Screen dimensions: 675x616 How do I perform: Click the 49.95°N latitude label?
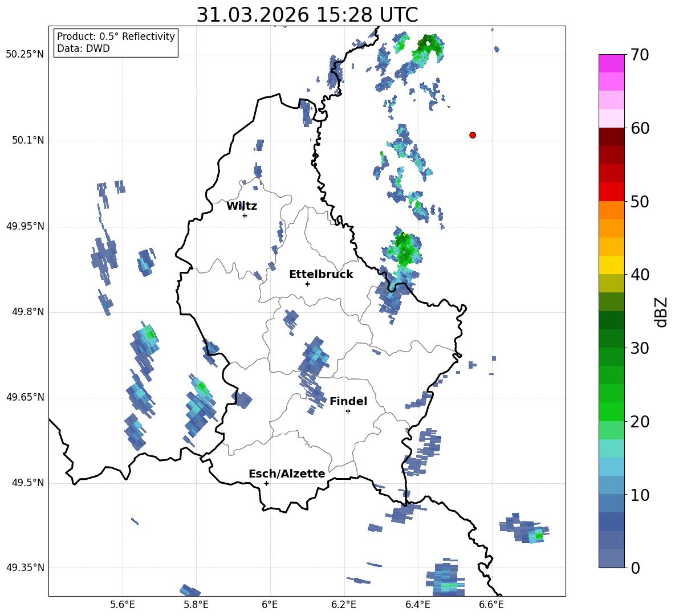[x=25, y=226]
